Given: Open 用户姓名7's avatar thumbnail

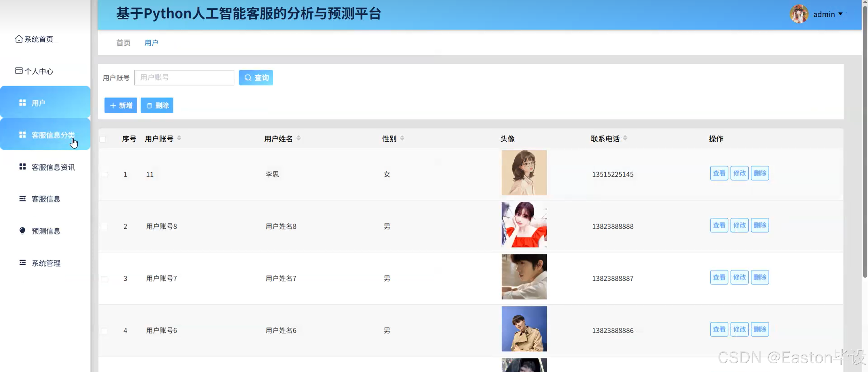Looking at the screenshot, I should pos(524,277).
